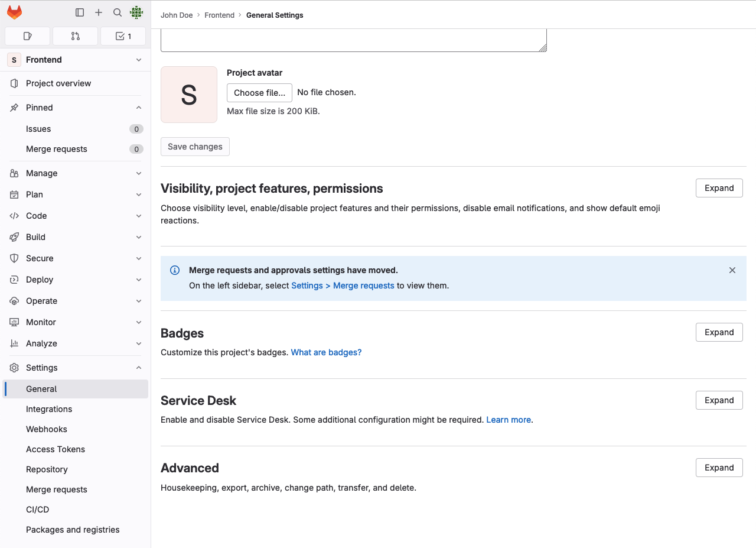Expand the Build section chevron
756x548 pixels.
tap(139, 237)
